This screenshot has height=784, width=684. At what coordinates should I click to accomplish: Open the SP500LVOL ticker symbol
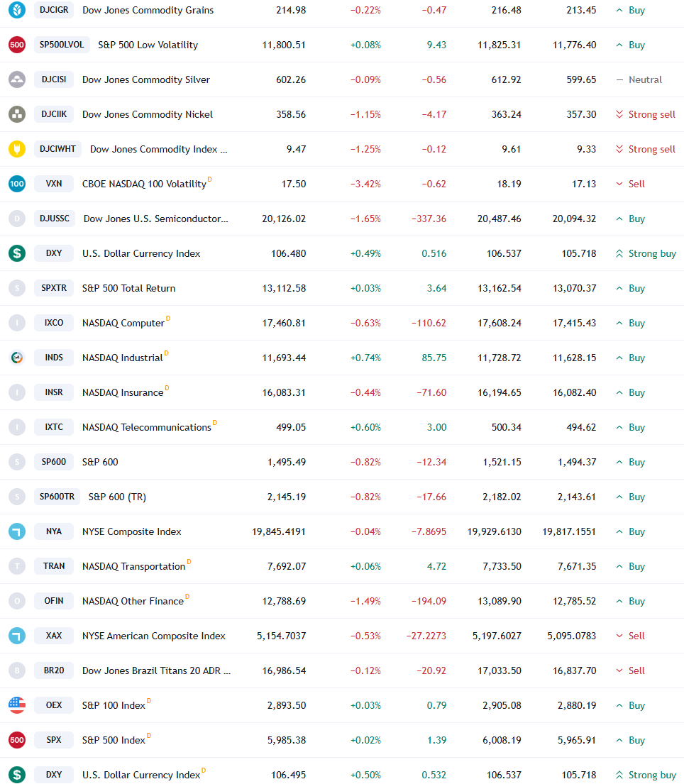coord(62,45)
